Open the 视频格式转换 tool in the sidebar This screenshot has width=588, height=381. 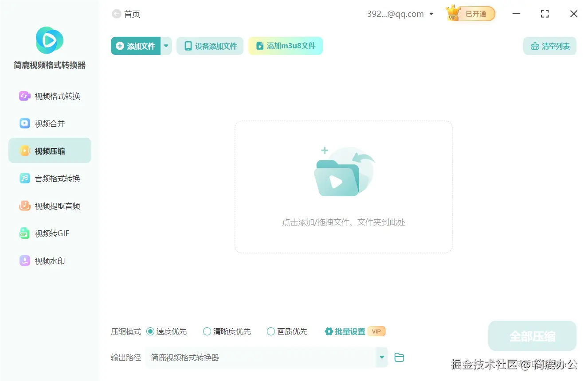click(50, 96)
